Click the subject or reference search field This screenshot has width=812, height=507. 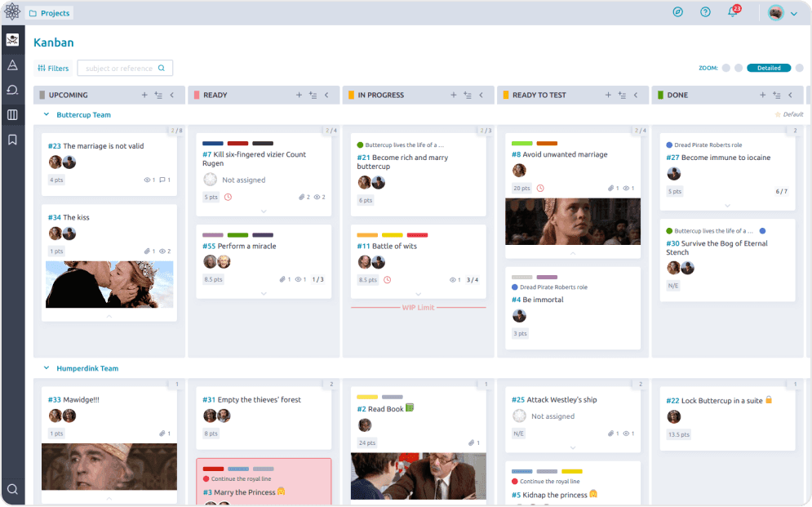120,69
